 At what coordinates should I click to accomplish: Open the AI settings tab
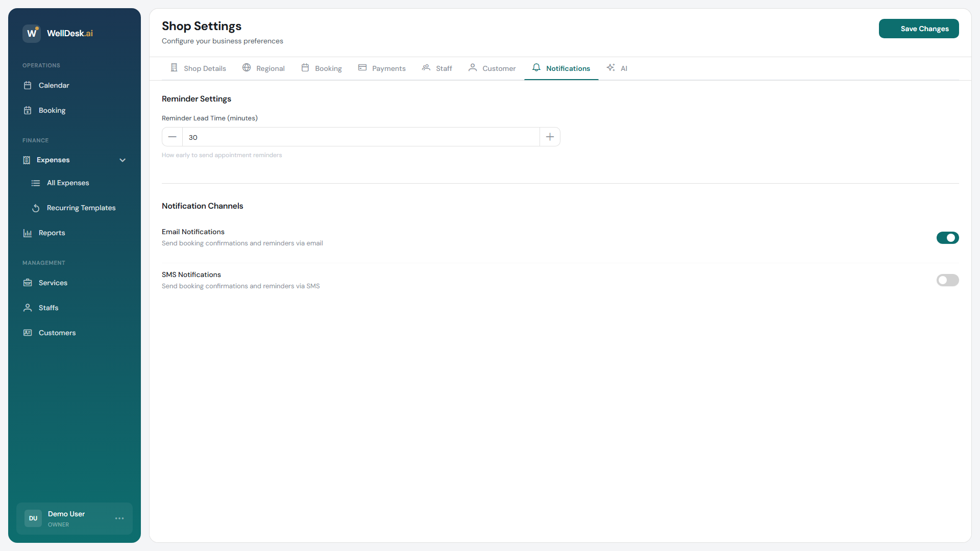coord(617,68)
